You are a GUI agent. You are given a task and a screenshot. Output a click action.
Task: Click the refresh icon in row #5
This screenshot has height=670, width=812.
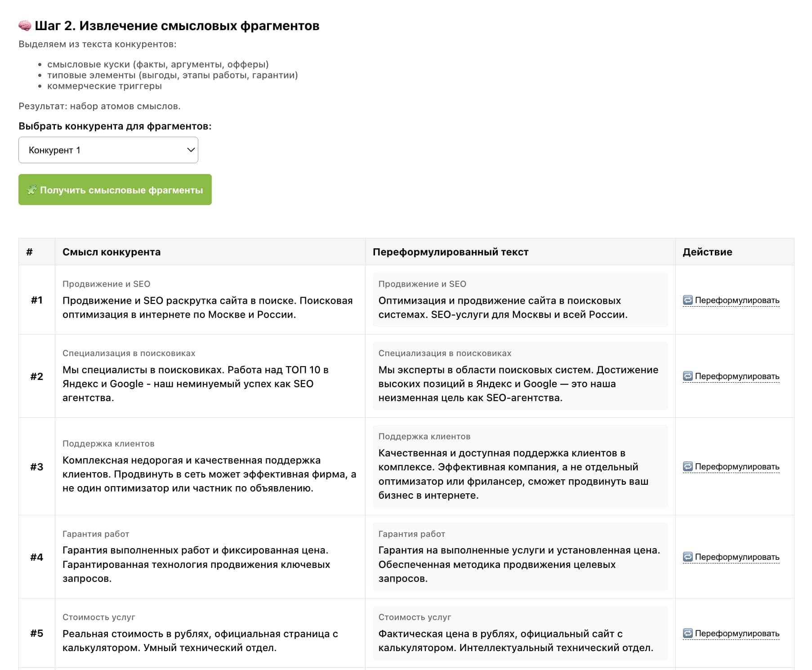click(x=687, y=633)
